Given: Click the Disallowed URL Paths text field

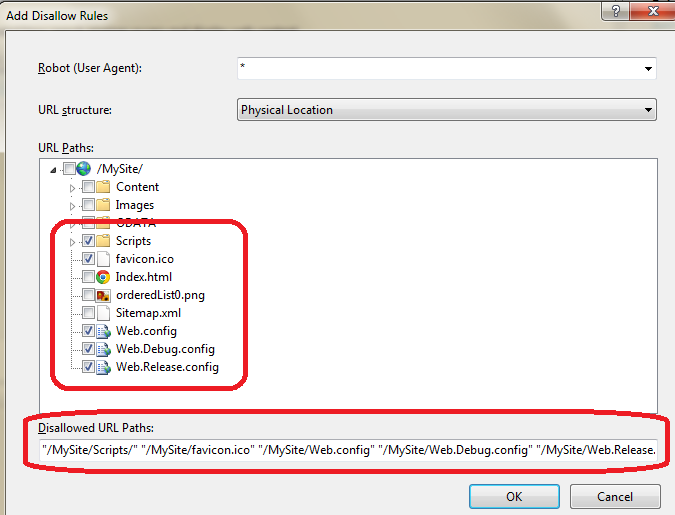Looking at the screenshot, I should (348, 450).
